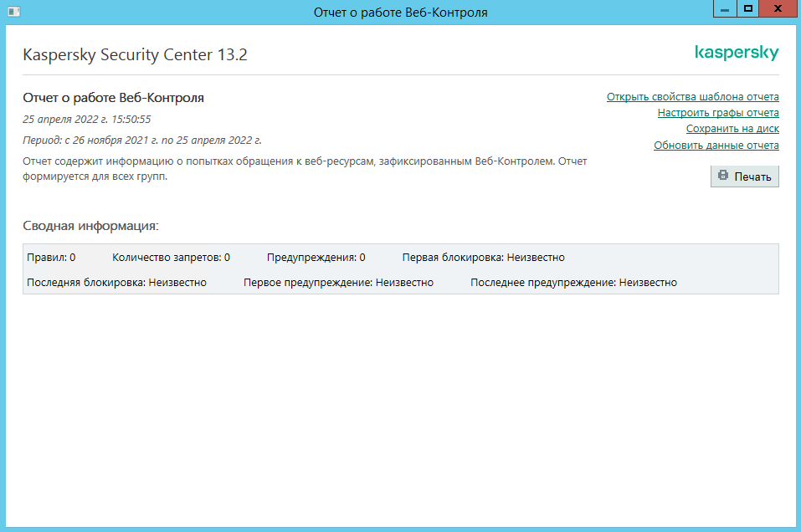Screen dimensions: 801x532
Task: Click the 'Печать' print button
Action: (x=745, y=176)
